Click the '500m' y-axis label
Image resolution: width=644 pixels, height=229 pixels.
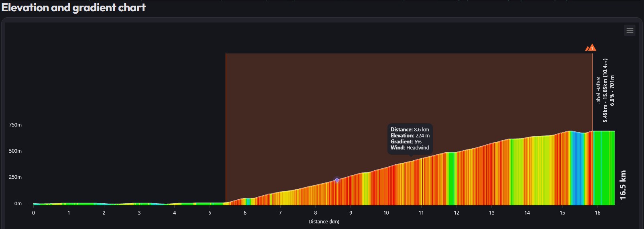15,151
